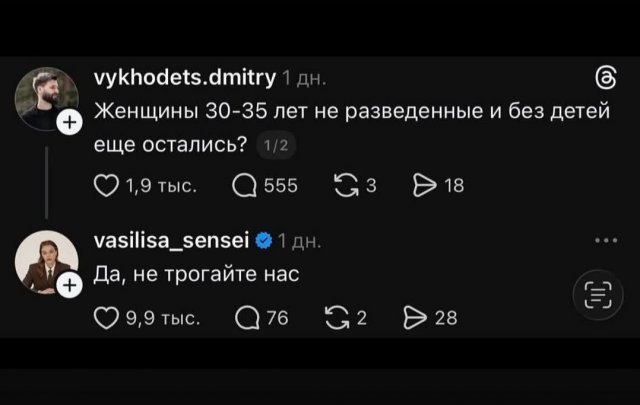Like vasilisa_sensei's reply
Viewport: 640px width, 405px height.
[106, 318]
